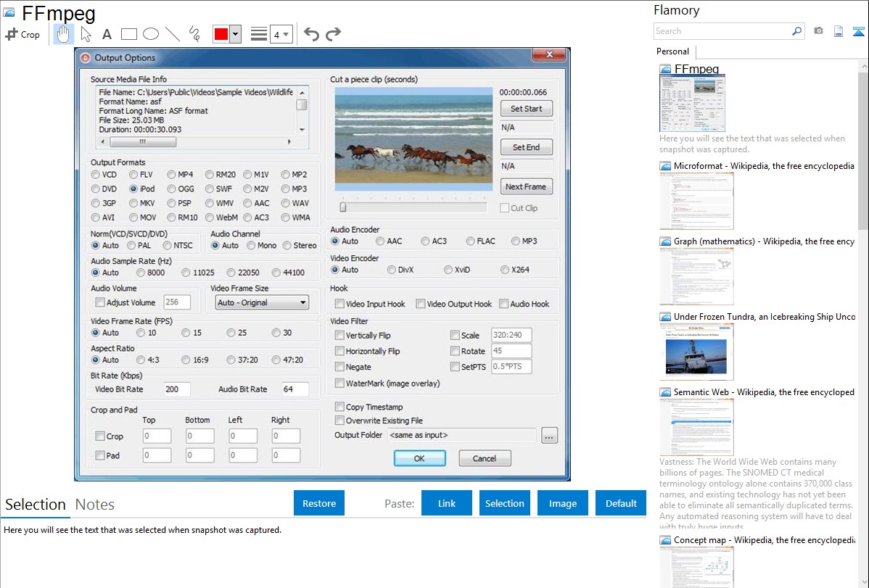Activate the hand pan tool

pyautogui.click(x=63, y=34)
